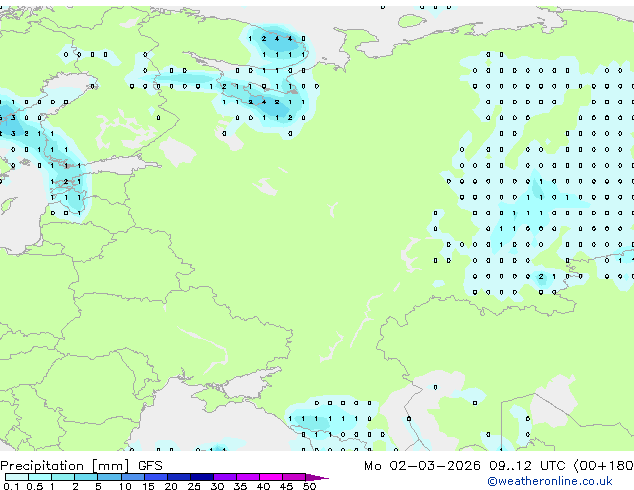Click the 25–30 mm darkest navy legend swatch

tap(202, 477)
